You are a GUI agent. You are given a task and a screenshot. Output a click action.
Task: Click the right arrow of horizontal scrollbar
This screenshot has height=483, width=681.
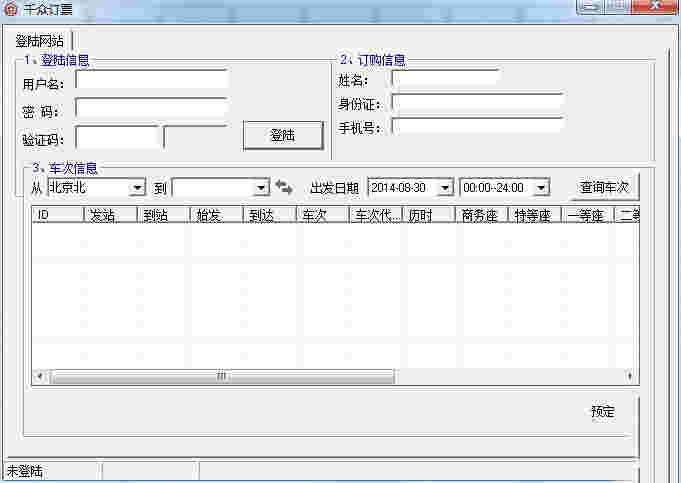pyautogui.click(x=630, y=376)
